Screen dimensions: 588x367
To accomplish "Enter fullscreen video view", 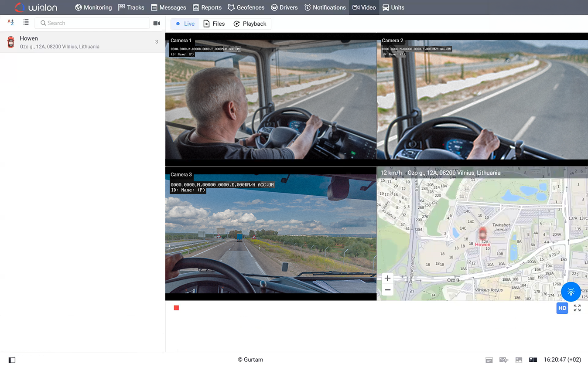I will coord(577,308).
